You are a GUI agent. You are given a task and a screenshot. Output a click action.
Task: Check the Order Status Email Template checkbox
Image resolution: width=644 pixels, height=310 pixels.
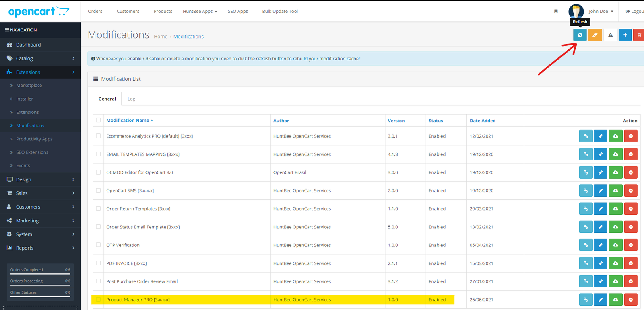tap(98, 227)
